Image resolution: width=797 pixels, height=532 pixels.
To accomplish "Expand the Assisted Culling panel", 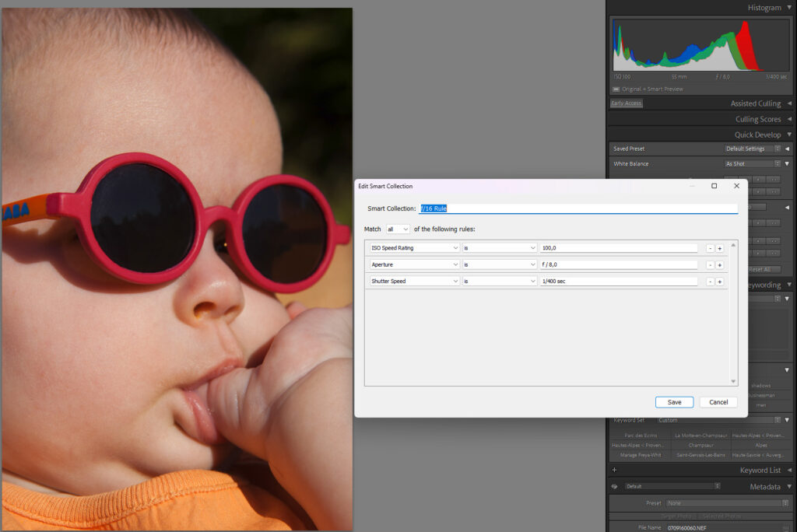I will [788, 103].
